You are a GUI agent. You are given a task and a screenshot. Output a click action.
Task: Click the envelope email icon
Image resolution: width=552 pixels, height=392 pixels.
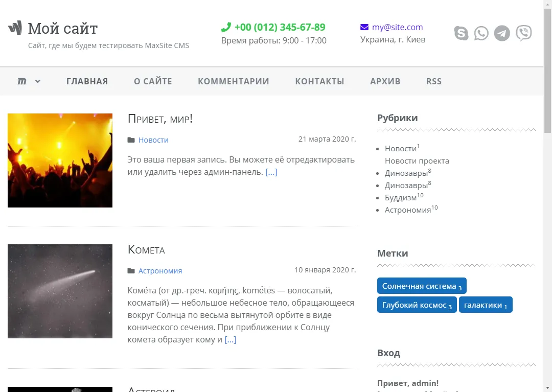point(364,28)
